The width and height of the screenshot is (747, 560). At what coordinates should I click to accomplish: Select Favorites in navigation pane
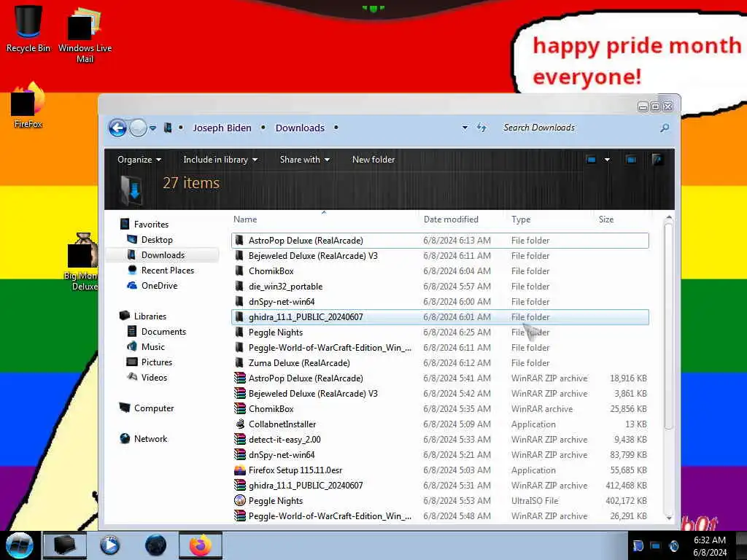[151, 225]
